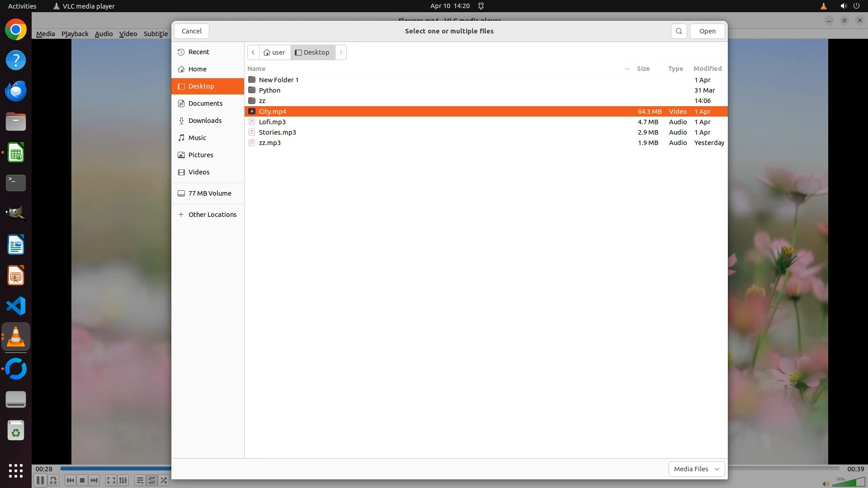Open extended settings equalizer icon
This screenshot has height=488, width=868.
pos(123,480)
